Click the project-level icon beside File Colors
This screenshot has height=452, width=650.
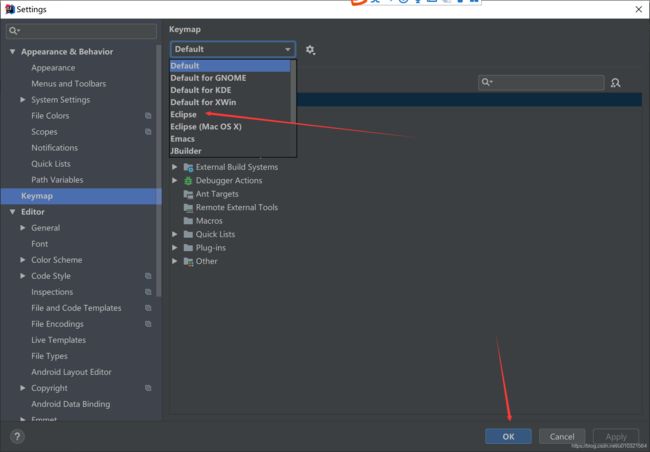coord(148,116)
